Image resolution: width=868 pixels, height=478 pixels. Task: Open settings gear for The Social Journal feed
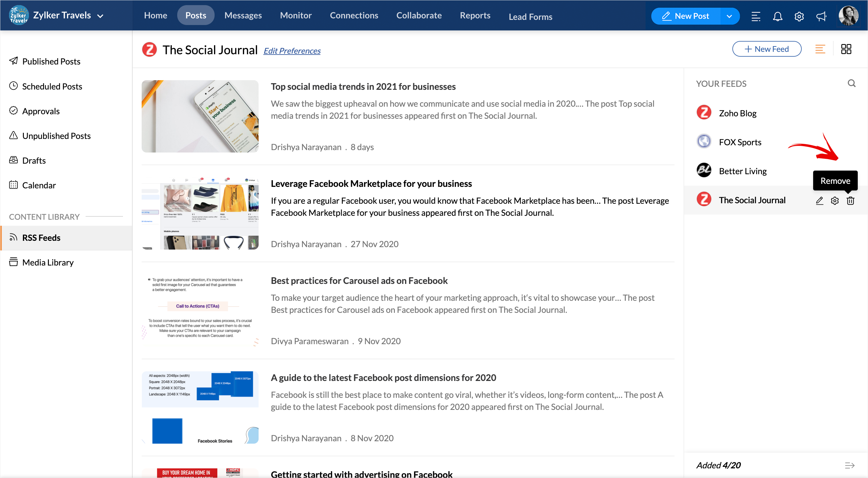[835, 201]
